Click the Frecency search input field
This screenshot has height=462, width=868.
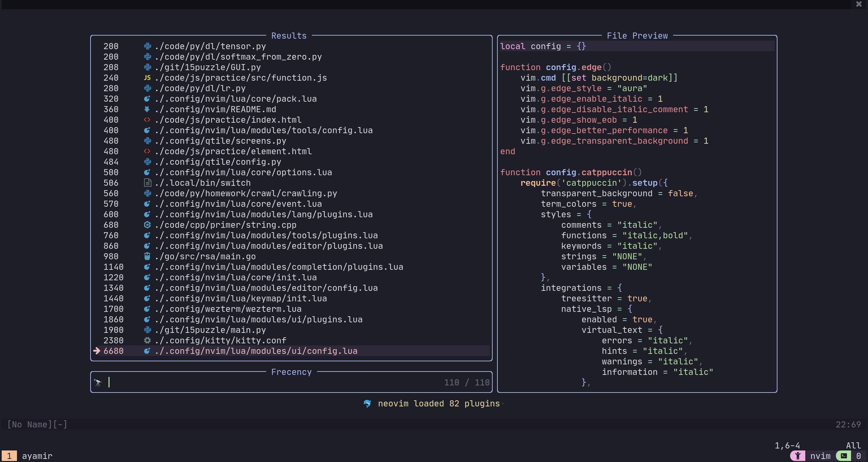271,383
